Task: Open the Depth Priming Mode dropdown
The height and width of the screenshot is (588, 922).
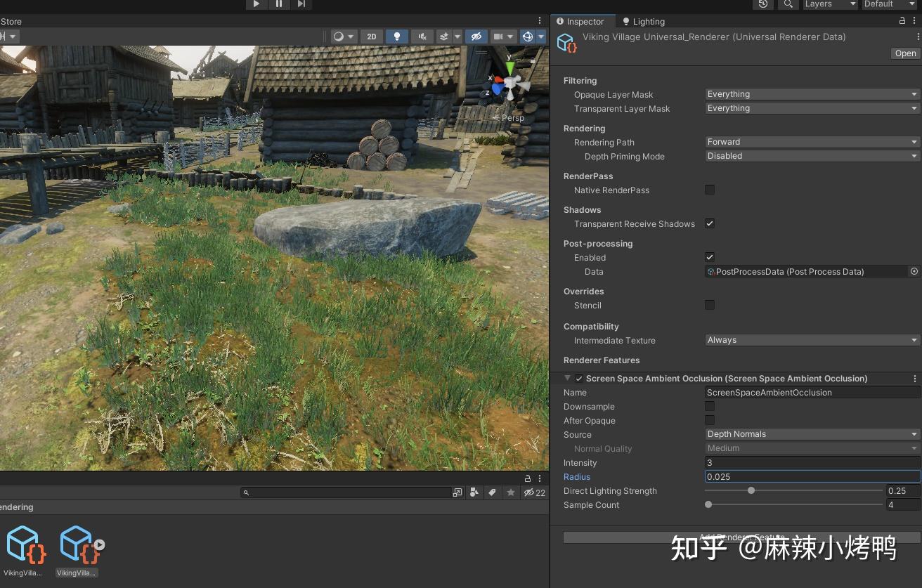Action: pos(812,156)
